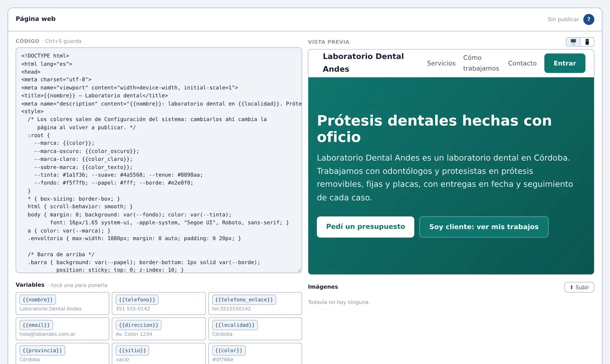Insert the {{provincia}} variable chip

(x=42, y=350)
